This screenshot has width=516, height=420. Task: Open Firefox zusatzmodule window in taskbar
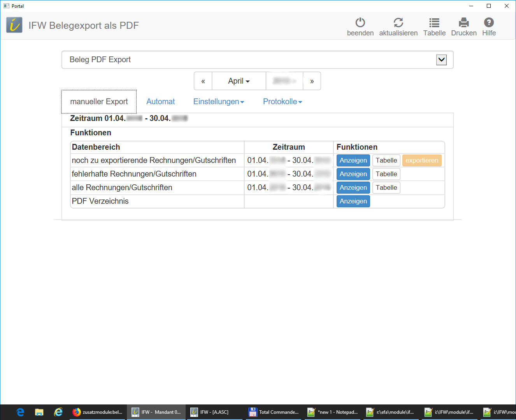98,412
